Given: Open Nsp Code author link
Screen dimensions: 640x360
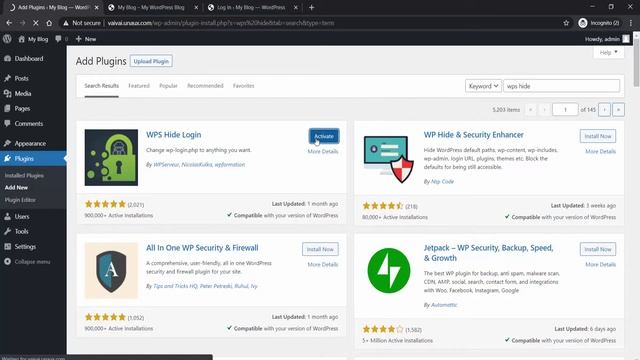Looking at the screenshot, I should pyautogui.click(x=442, y=182).
